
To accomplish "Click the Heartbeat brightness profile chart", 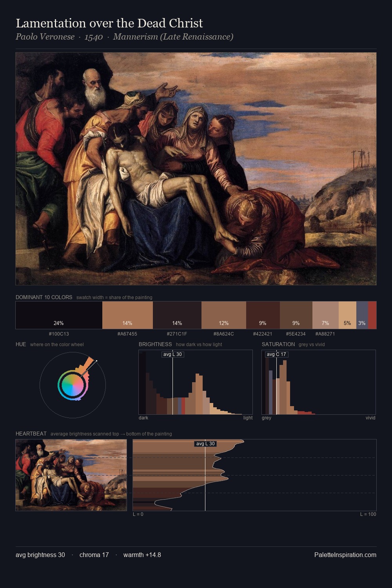I will click(254, 475).
